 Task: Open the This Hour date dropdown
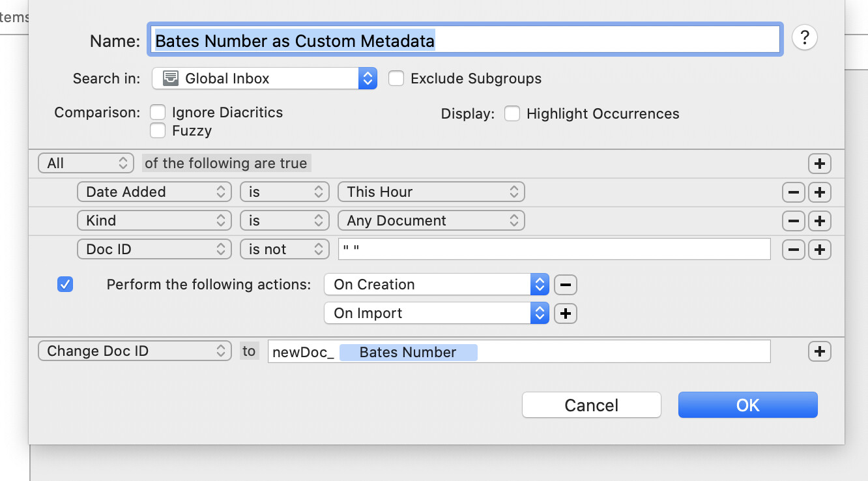pos(431,192)
